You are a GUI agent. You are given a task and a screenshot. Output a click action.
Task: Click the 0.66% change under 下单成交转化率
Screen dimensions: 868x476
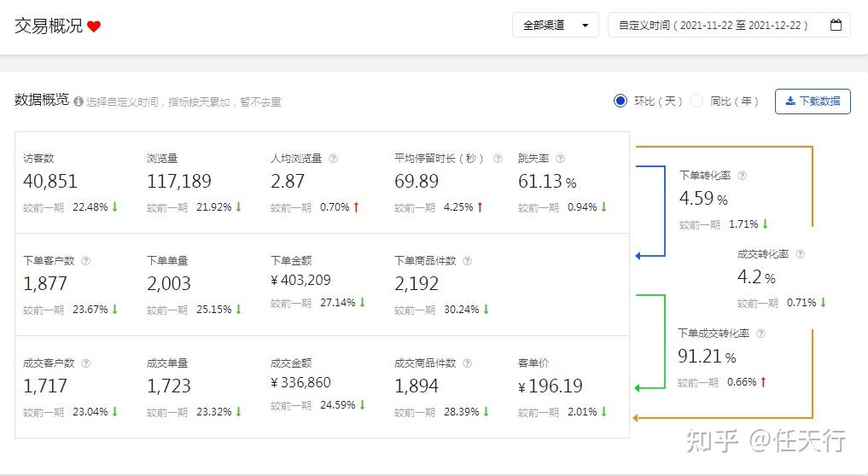742,382
